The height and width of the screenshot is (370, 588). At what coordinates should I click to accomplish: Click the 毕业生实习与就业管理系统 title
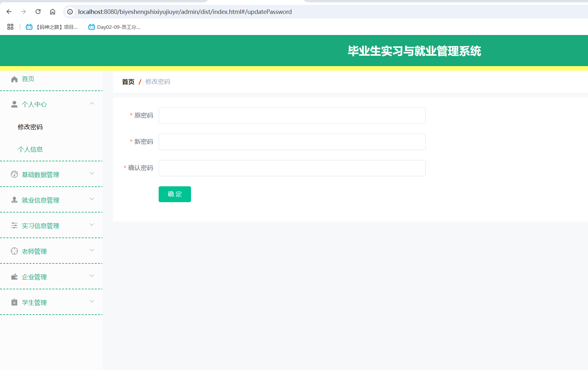click(x=414, y=51)
